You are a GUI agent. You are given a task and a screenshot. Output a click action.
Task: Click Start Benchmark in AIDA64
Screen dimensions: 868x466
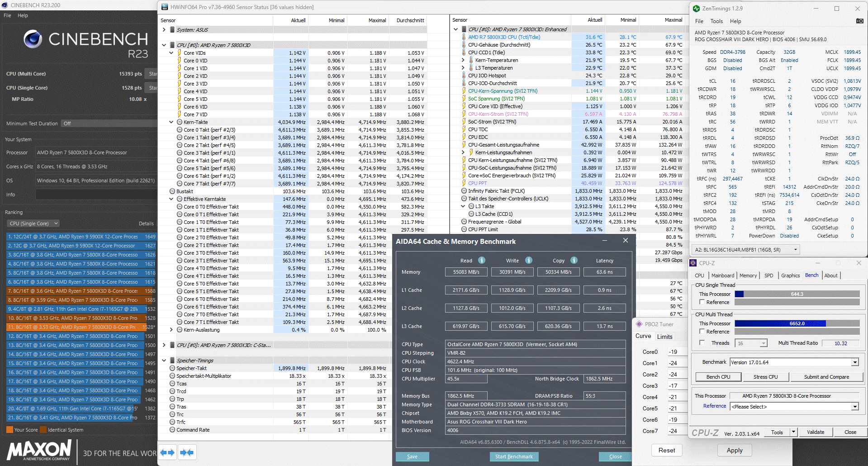[x=514, y=456]
